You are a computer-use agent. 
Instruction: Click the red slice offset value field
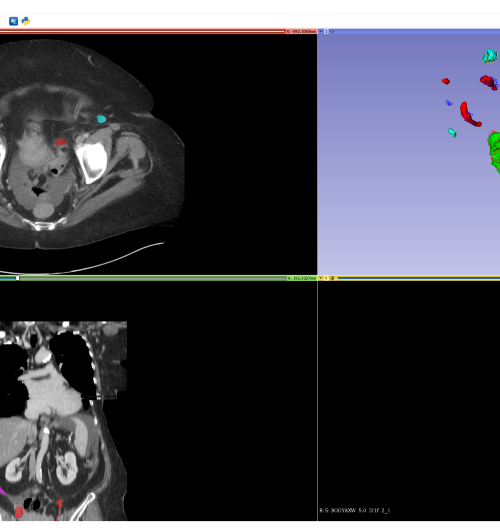point(301,31)
